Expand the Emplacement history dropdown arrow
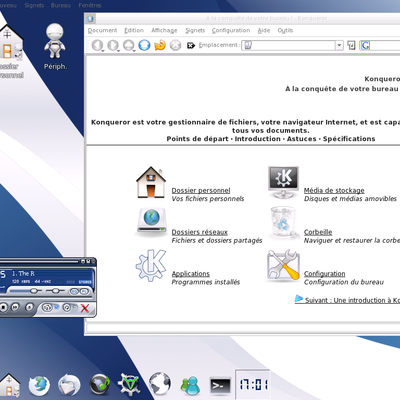The width and height of the screenshot is (400, 400). pyautogui.click(x=339, y=45)
